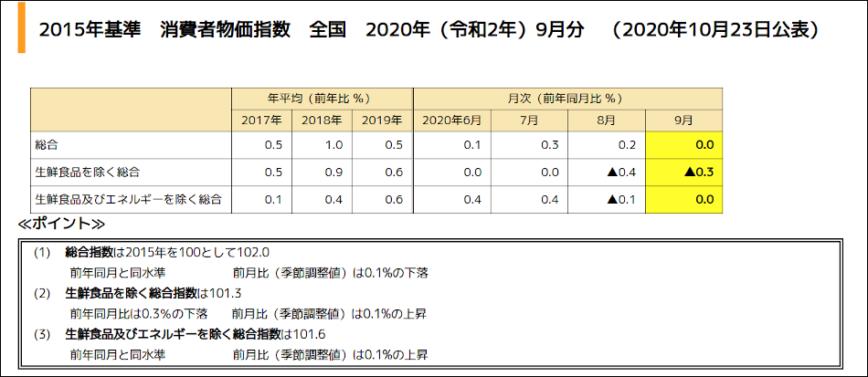Select the '月次（前年同月比 %）' header cell
The width and height of the screenshot is (868, 377).
[568, 99]
